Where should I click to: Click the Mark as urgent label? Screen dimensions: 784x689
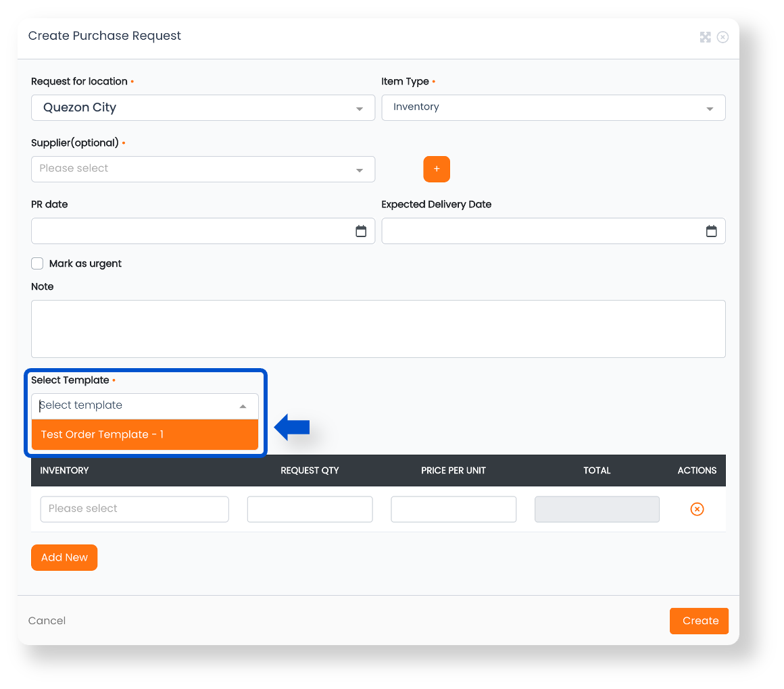pos(86,263)
